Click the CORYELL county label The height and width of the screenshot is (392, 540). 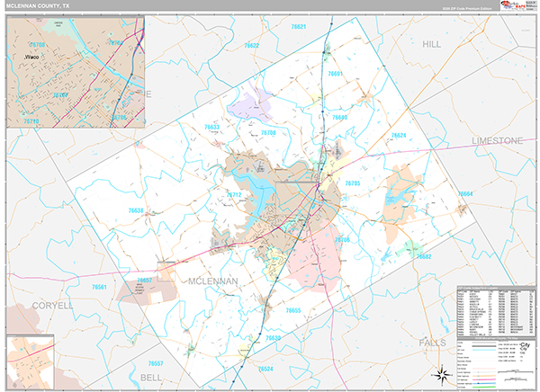(53, 306)
